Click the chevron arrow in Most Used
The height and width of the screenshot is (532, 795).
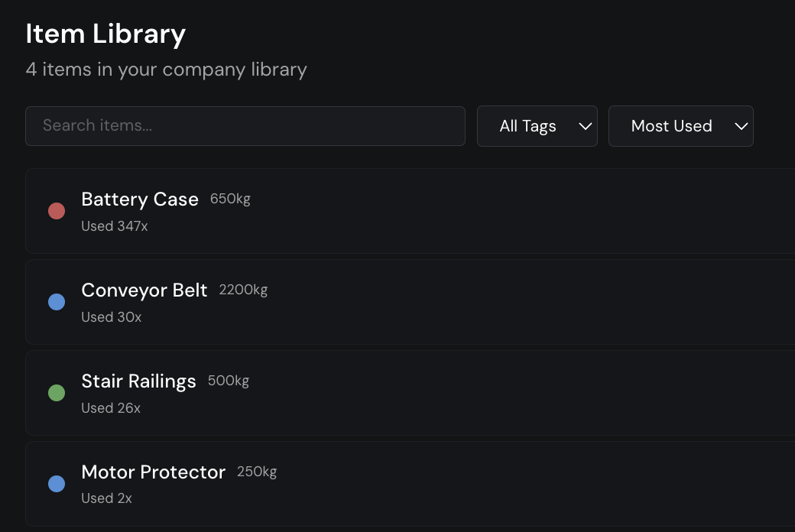[741, 126]
